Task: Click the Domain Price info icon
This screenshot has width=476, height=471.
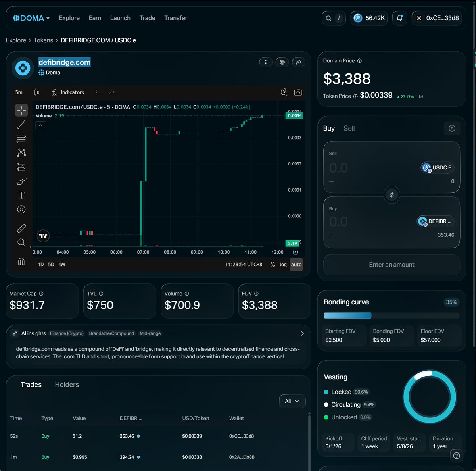Action: (x=359, y=61)
